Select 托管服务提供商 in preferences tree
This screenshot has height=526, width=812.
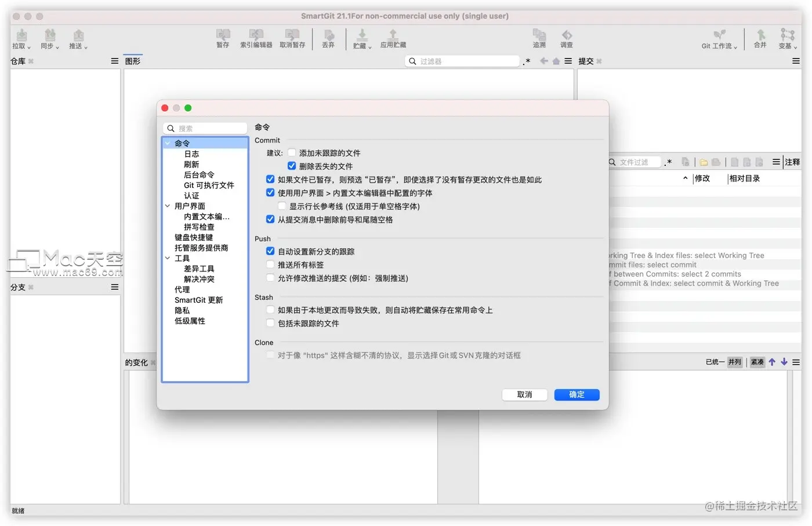[x=201, y=248]
